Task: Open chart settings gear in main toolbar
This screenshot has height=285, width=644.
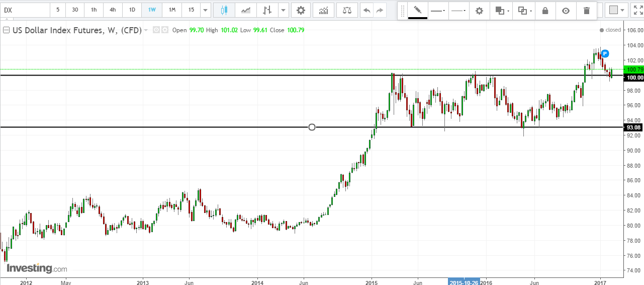Action: click(301, 10)
